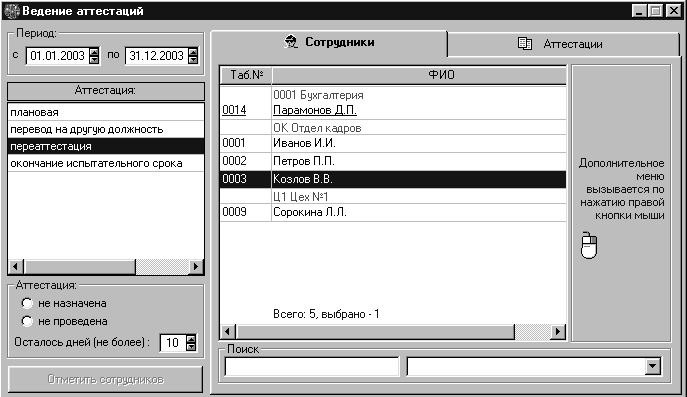The width and height of the screenshot is (687, 397).
Task: Click the employee table's right scroll arrow
Action: pos(557,332)
